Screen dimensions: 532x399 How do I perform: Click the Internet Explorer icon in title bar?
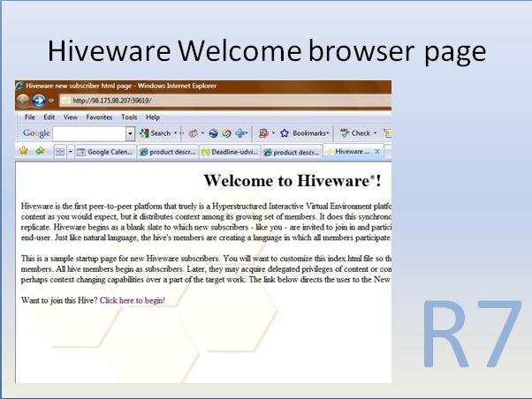tap(19, 86)
